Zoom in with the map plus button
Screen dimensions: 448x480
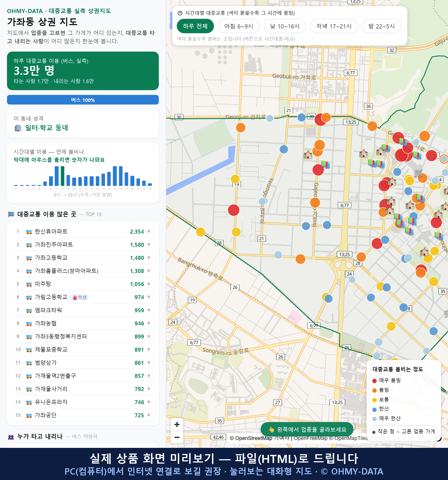pos(177,424)
